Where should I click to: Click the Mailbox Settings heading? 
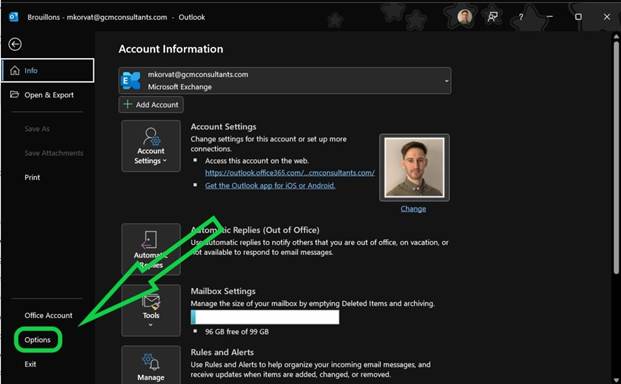pyautogui.click(x=223, y=291)
